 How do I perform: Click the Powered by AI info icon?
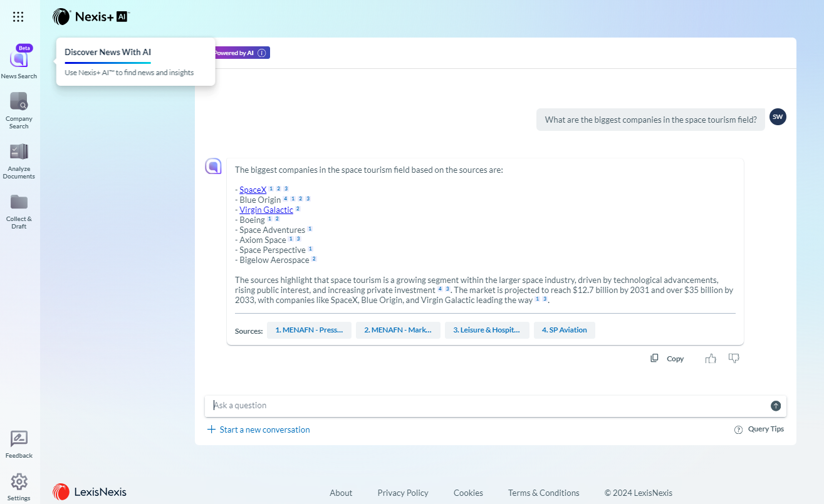point(262,53)
